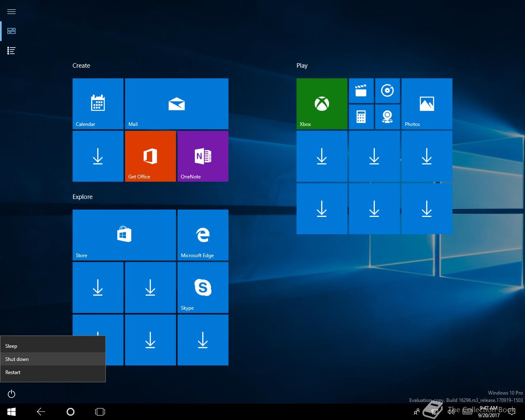Open the Windows Start button
The height and width of the screenshot is (420, 525).
coord(11,412)
